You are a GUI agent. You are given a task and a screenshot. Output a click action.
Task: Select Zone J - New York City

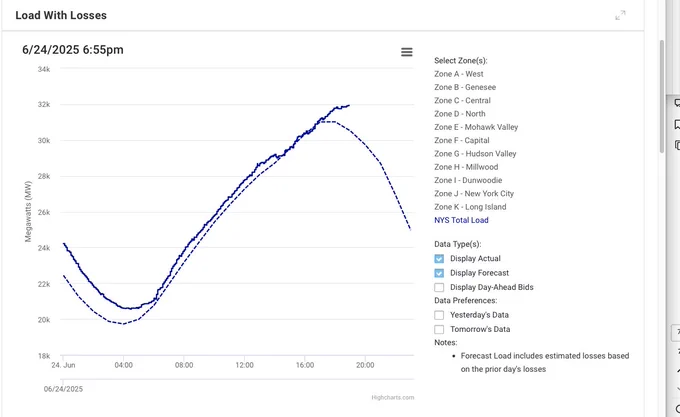474,194
